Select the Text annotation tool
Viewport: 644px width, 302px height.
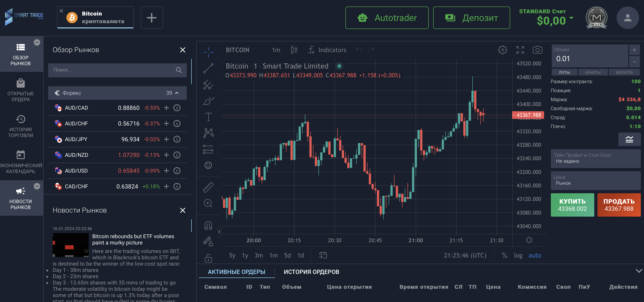coord(208,117)
